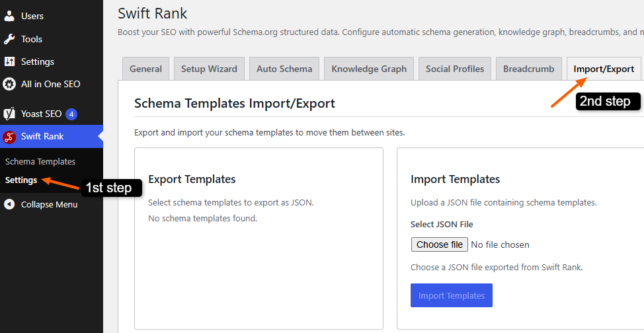Click the 'Import Templates' heading
The image size is (644, 333).
455,179
